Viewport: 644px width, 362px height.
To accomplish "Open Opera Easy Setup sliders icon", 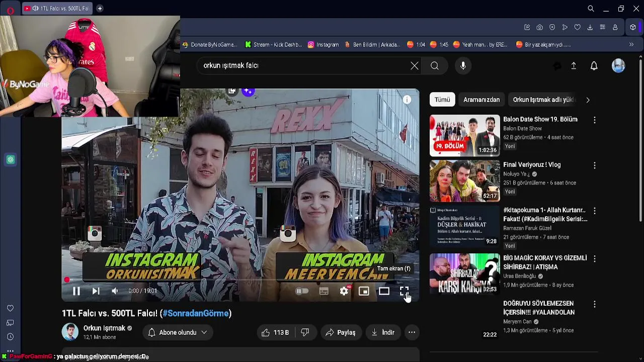I will click(602, 27).
